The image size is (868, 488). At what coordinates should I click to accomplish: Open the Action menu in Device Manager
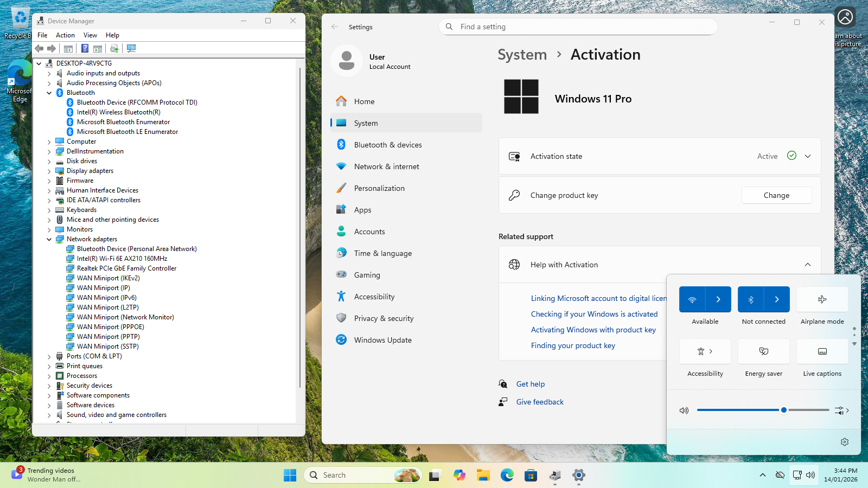[65, 35]
